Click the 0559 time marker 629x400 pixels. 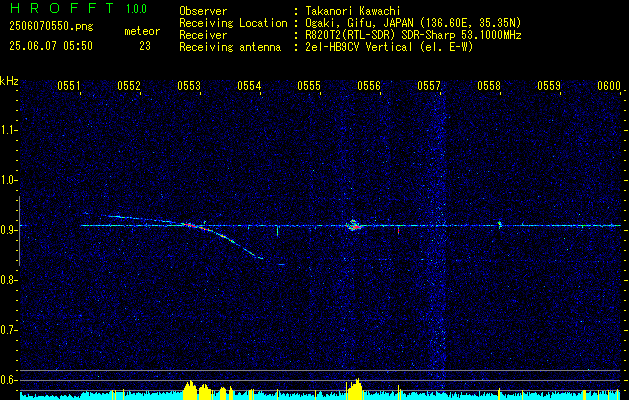[549, 85]
